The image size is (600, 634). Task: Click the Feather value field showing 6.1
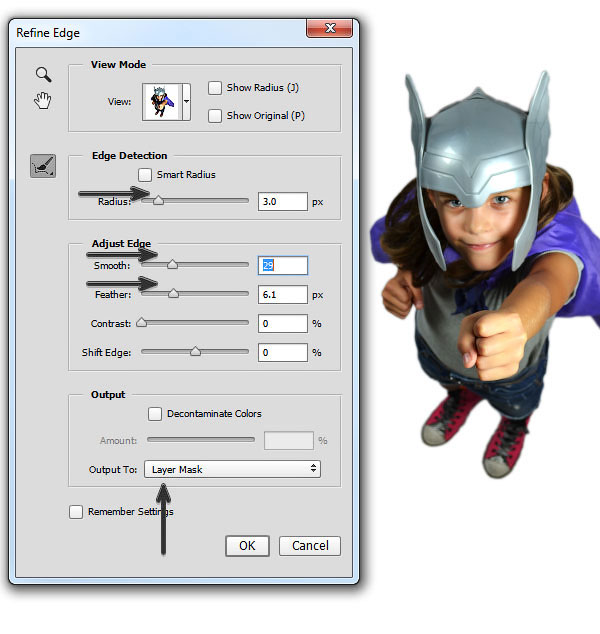pyautogui.click(x=283, y=295)
